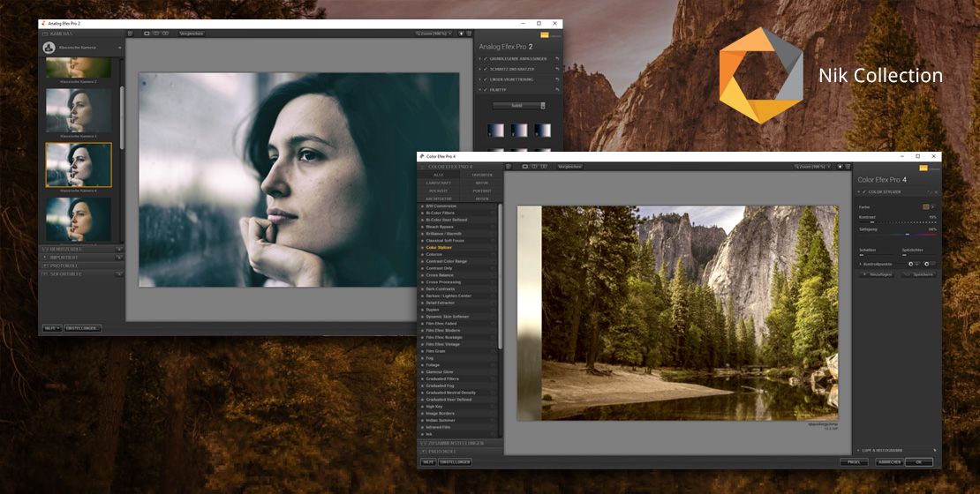The height and width of the screenshot is (494, 980).
Task: Click background color bulb icon in Analog Efex toolbar
Action: [x=461, y=34]
